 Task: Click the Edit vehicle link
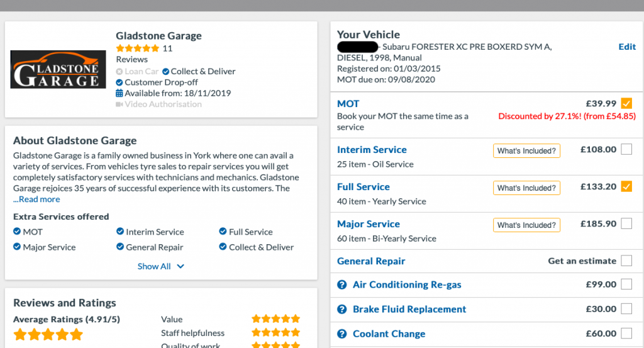[627, 47]
